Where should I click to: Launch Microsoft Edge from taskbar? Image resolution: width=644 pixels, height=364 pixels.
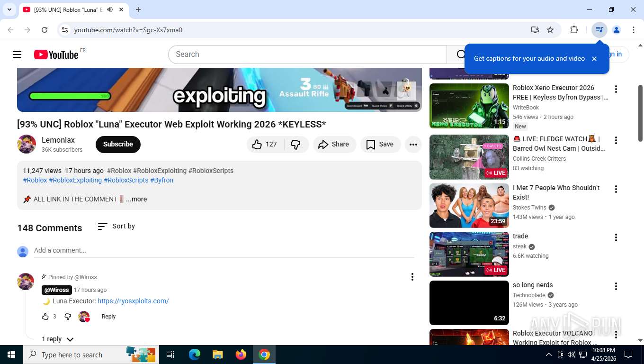[195, 355]
